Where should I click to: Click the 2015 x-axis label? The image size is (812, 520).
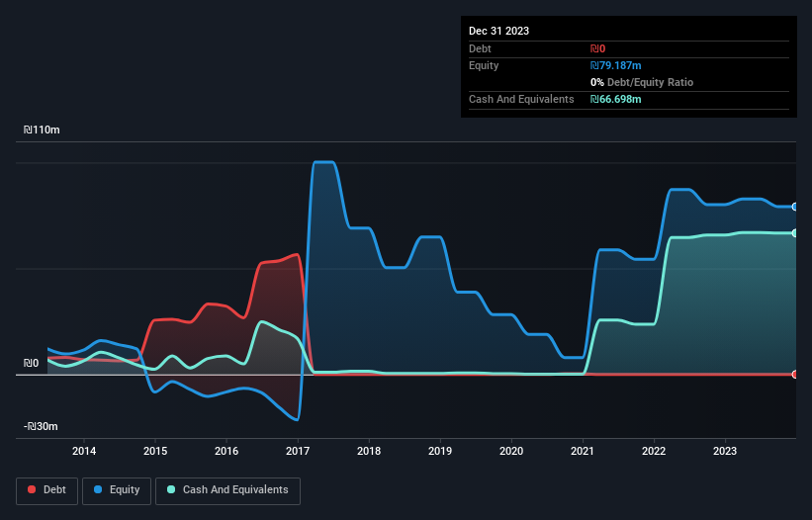[x=155, y=451]
